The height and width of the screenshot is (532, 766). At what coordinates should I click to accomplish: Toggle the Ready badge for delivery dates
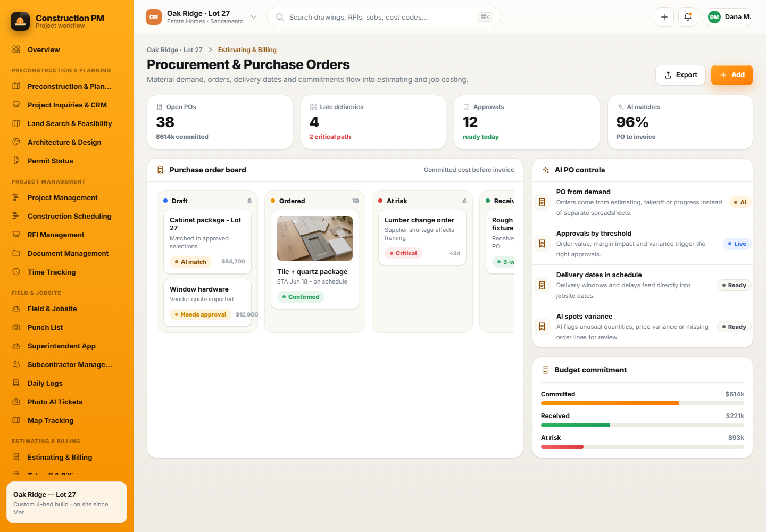click(x=734, y=285)
